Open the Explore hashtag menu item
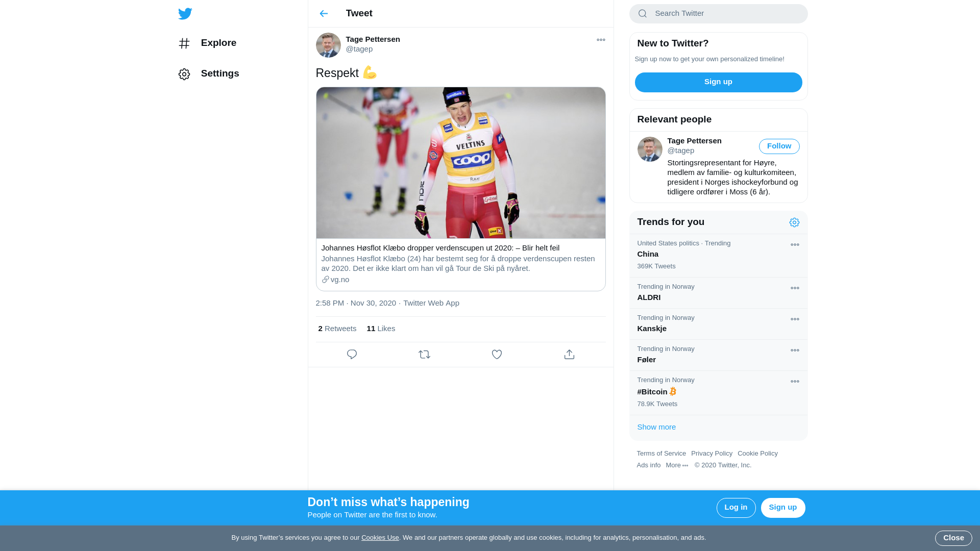 [x=207, y=43]
